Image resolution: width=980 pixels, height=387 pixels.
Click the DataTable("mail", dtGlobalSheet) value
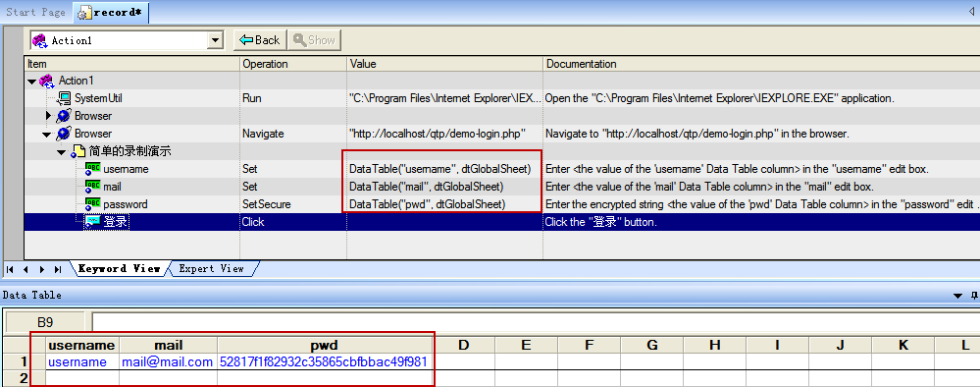pyautogui.click(x=427, y=187)
